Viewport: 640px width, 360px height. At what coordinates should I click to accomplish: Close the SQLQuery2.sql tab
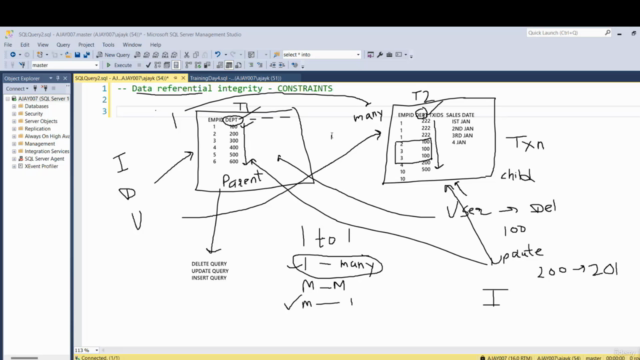pos(183,78)
